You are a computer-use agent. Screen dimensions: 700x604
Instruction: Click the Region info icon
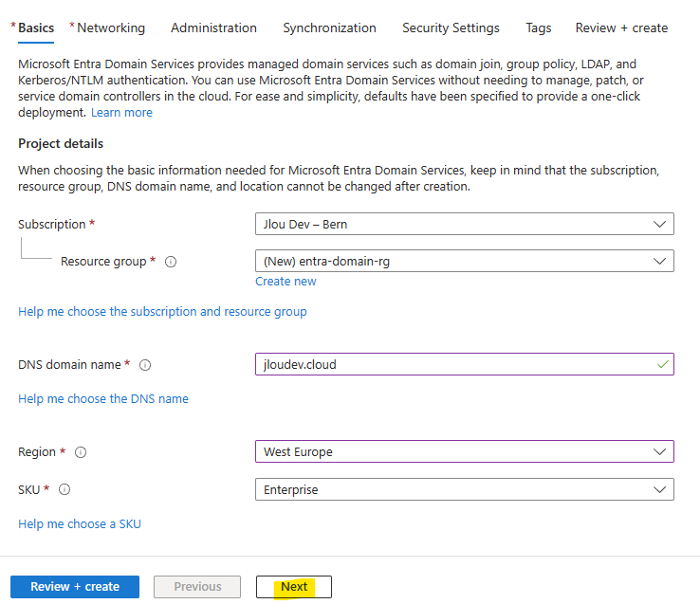(81, 452)
